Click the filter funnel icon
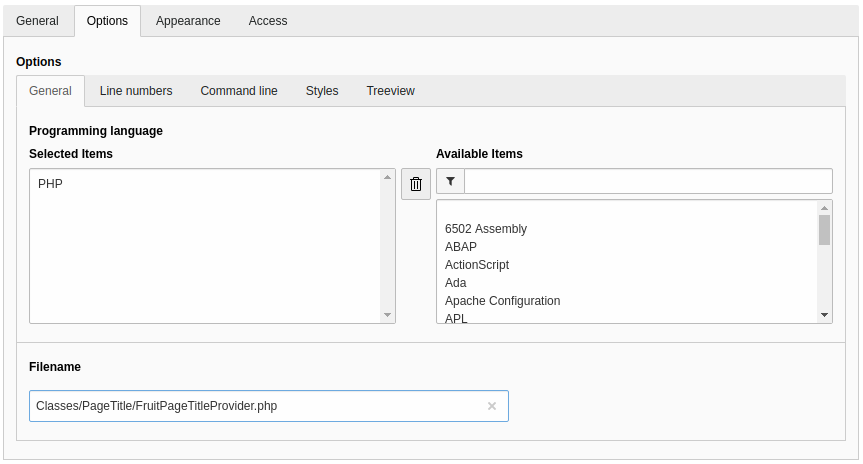Viewport: 863px width, 464px height. point(450,181)
